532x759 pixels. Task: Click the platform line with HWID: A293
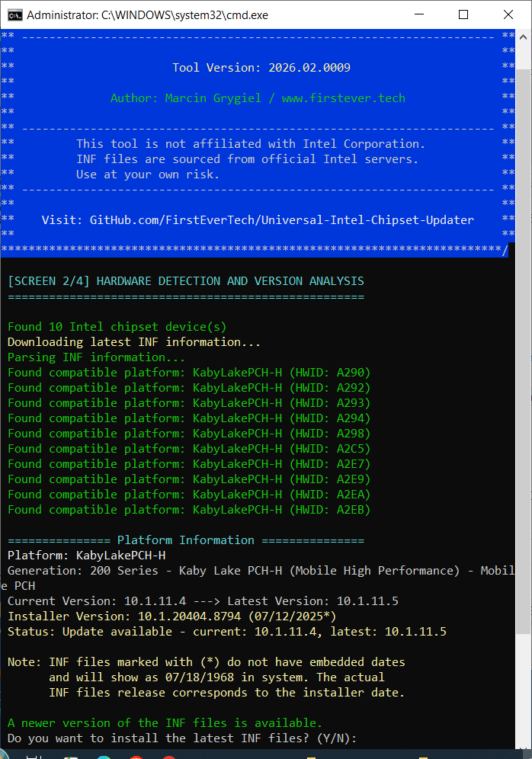tap(189, 403)
